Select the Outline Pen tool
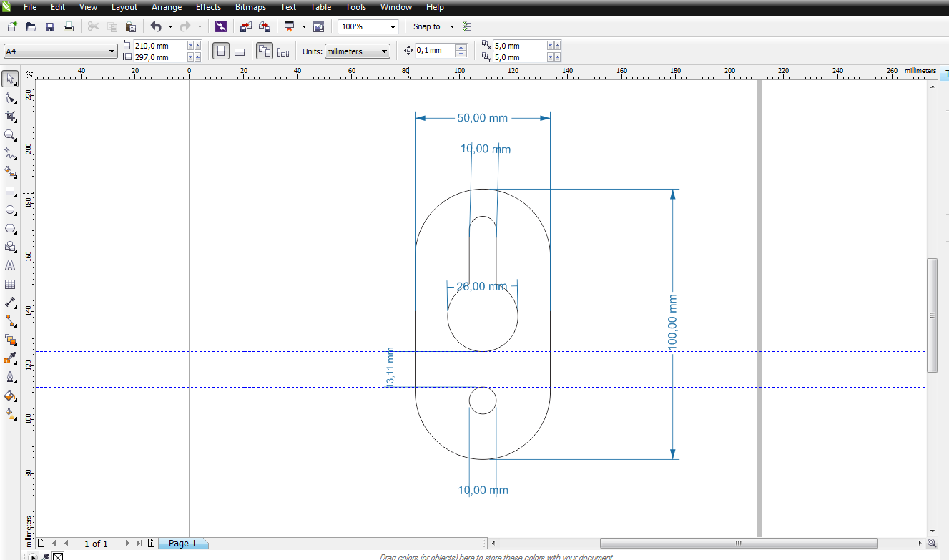The width and height of the screenshot is (949, 560). [10, 376]
